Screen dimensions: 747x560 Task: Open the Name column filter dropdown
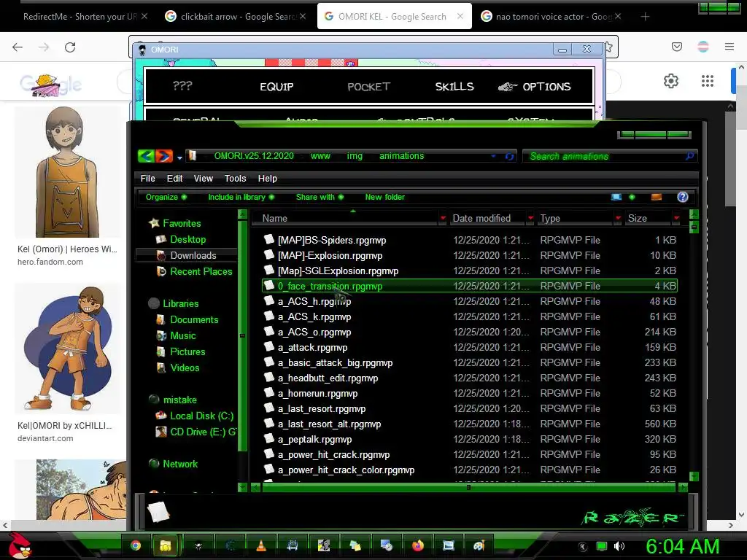pyautogui.click(x=443, y=218)
